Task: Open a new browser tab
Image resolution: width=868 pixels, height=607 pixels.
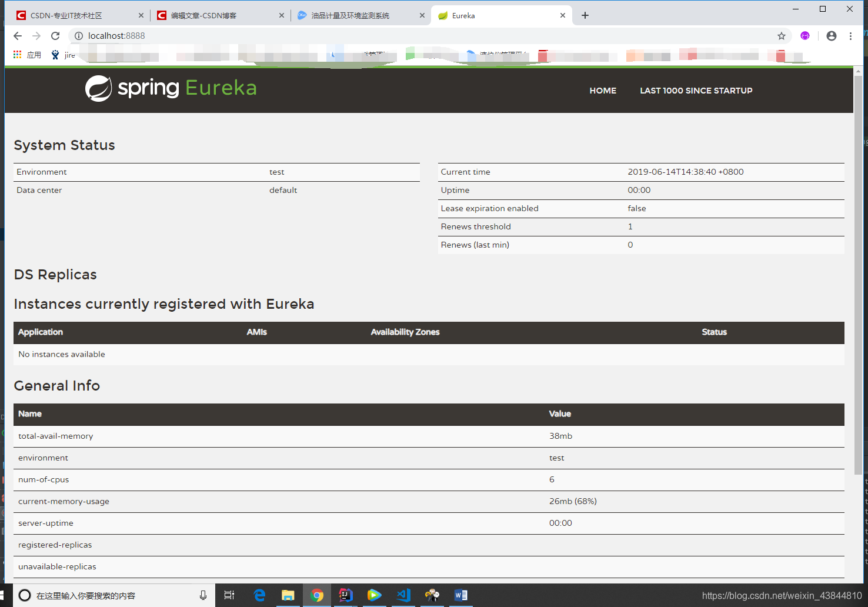Action: click(x=585, y=15)
